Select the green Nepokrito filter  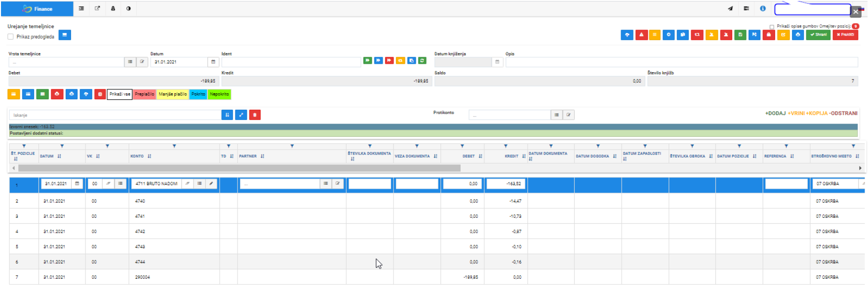(219, 94)
